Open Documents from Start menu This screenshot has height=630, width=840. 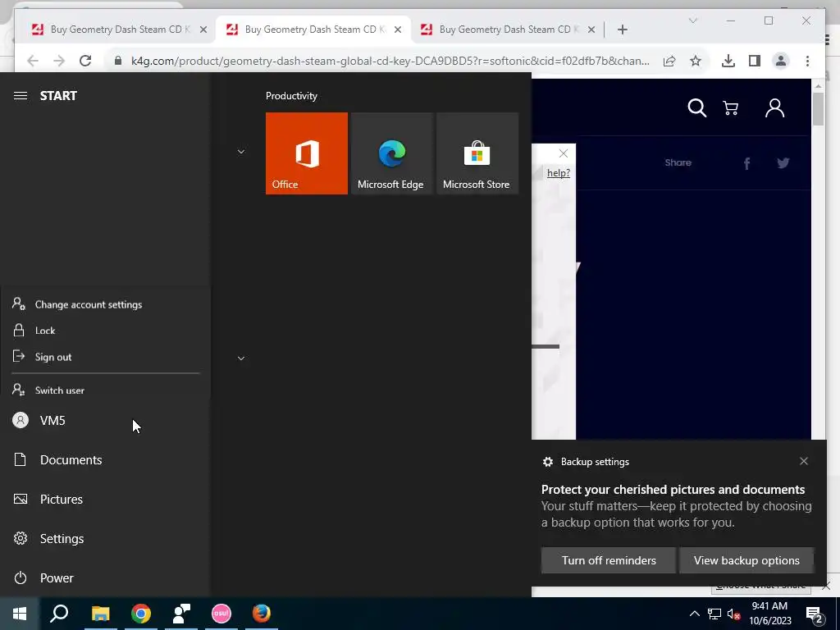point(105,459)
